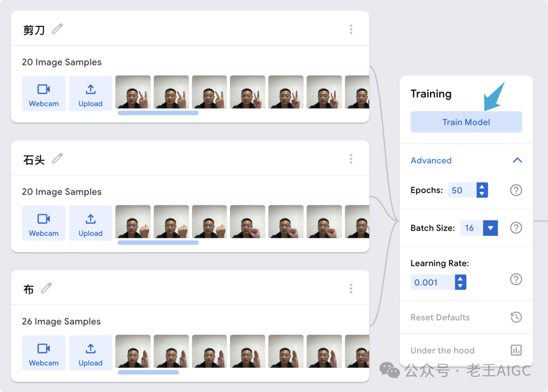Viewport: 548px width, 392px height.
Task: Select second 剪刀 sample thumbnail
Action: coord(172,92)
